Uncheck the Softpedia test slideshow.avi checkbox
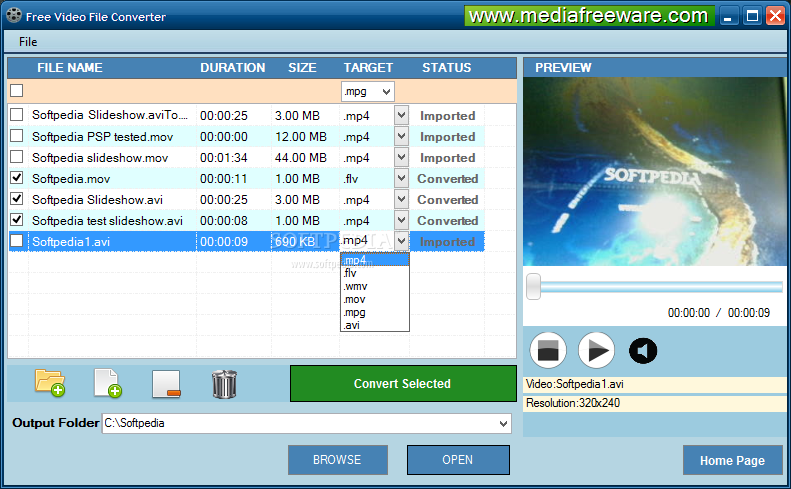791x489 pixels. [x=17, y=220]
